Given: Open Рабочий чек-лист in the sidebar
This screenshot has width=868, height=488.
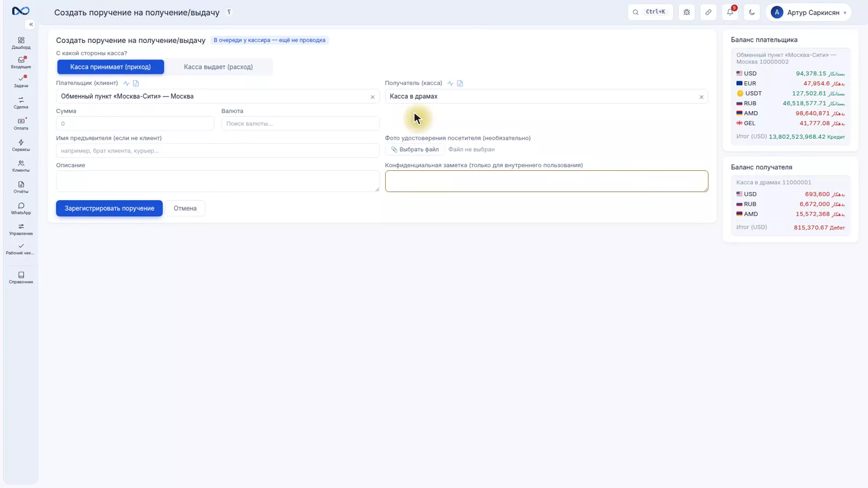Looking at the screenshot, I should click(x=21, y=249).
